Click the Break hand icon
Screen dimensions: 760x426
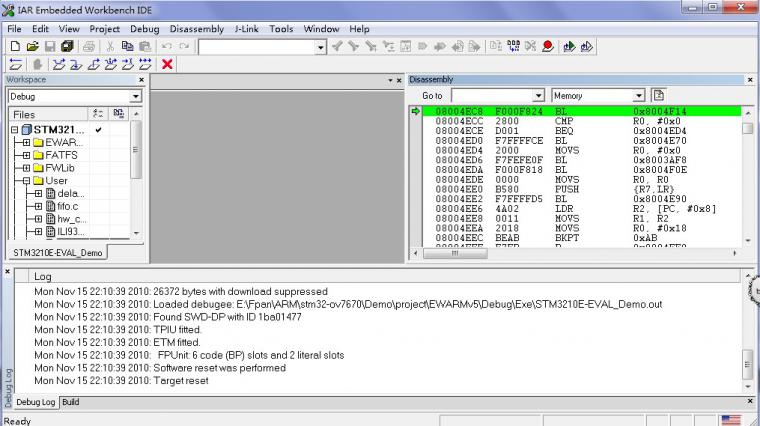pos(37,64)
